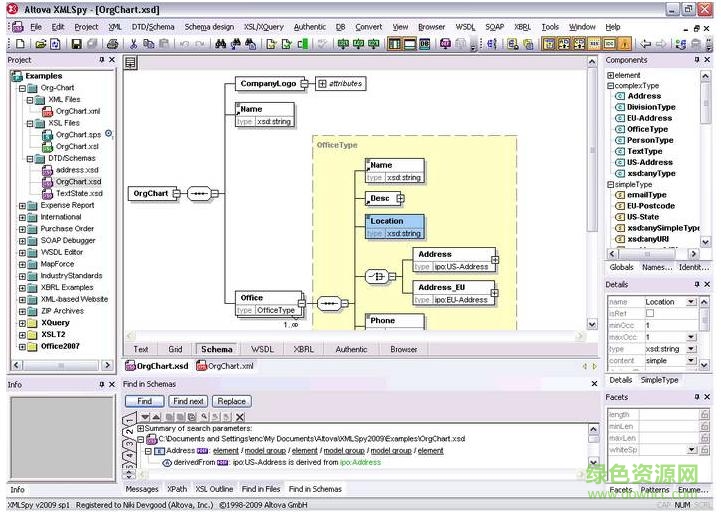721x513 pixels.
Task: Click the New document toolbar icon
Action: tap(21, 44)
